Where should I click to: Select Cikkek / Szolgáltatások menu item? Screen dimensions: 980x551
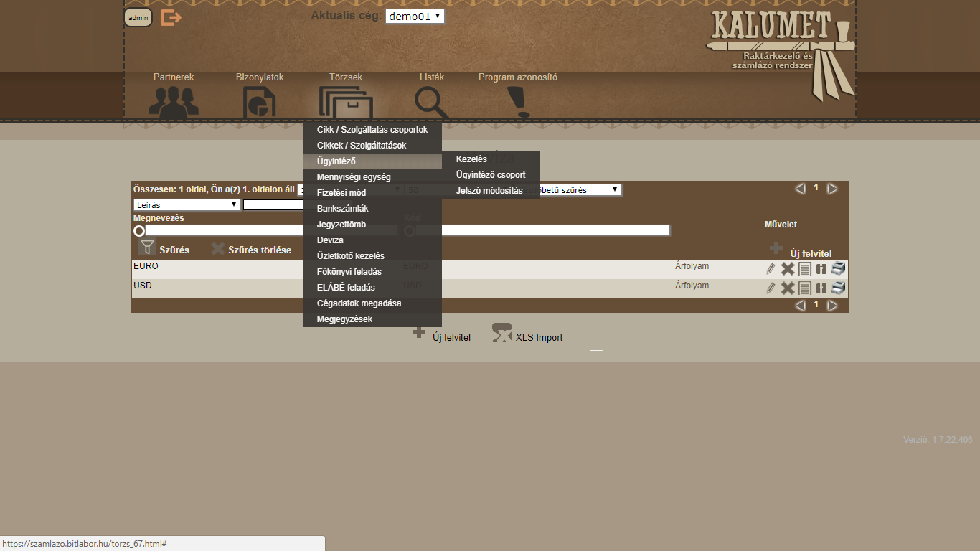click(x=372, y=146)
